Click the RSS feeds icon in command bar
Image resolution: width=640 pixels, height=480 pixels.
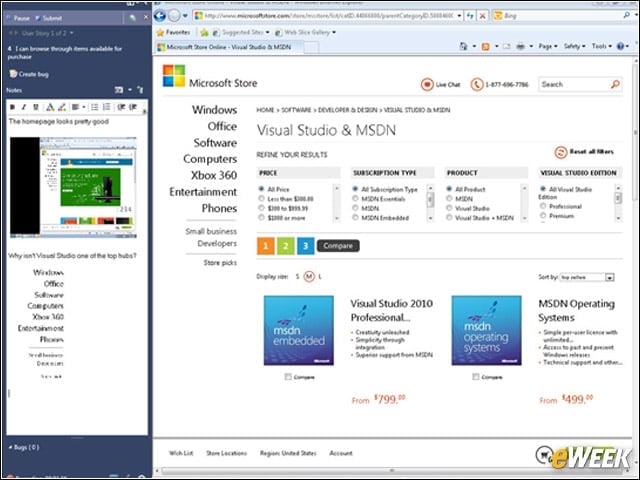pyautogui.click(x=486, y=47)
